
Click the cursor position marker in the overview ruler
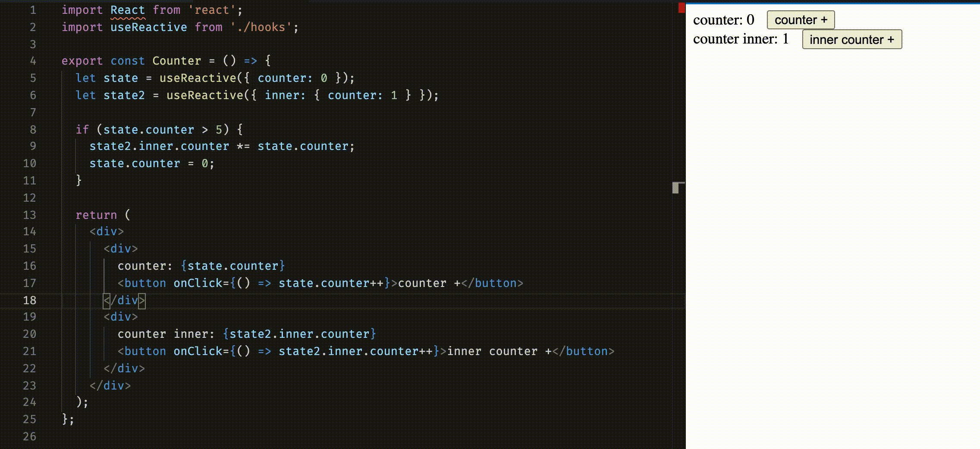coord(678,188)
